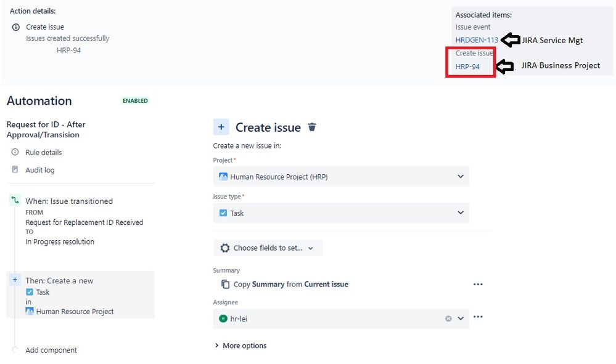This screenshot has width=616, height=364.
Task: Click the Associated items heading
Action: tap(483, 15)
